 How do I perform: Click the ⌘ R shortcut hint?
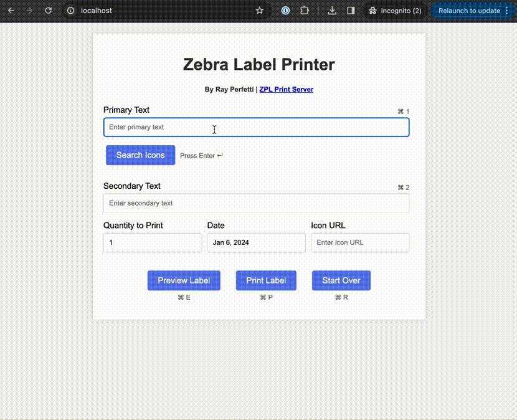341,297
